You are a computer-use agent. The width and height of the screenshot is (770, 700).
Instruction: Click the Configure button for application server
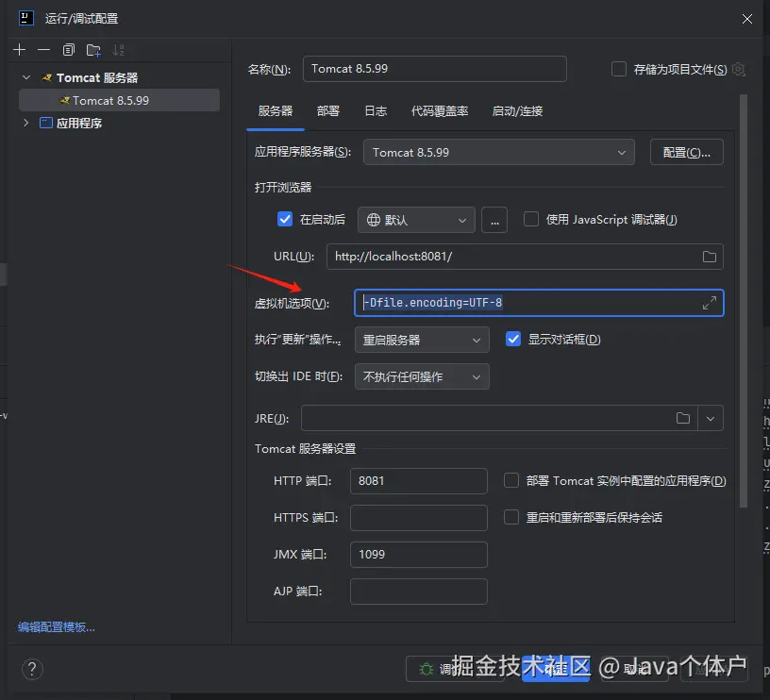pos(687,152)
